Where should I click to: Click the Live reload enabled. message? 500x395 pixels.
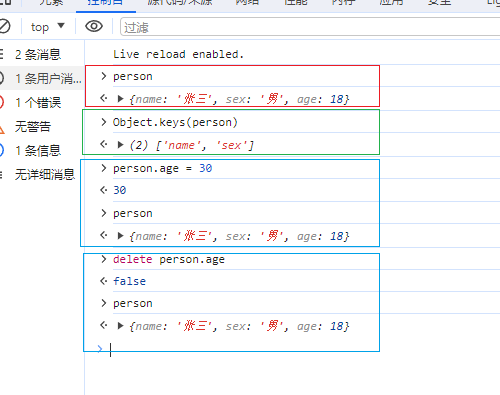pos(178,54)
